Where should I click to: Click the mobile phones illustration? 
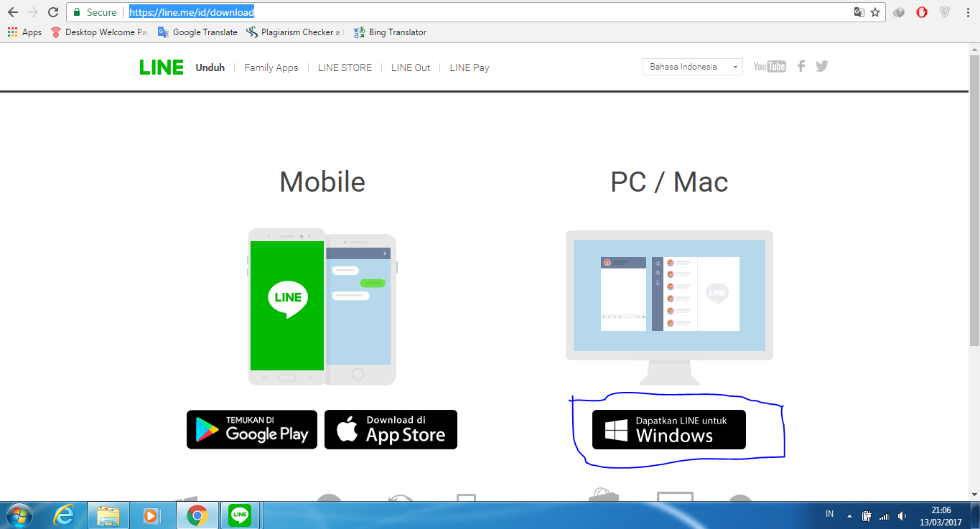(322, 307)
